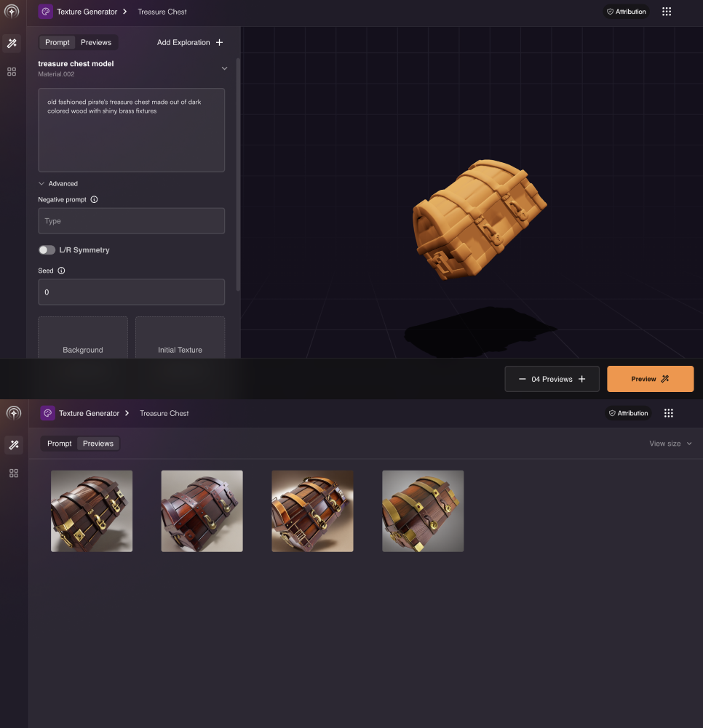Click the orange 3D chest model in viewport
Image resolution: width=703 pixels, height=728 pixels.
pyautogui.click(x=480, y=219)
